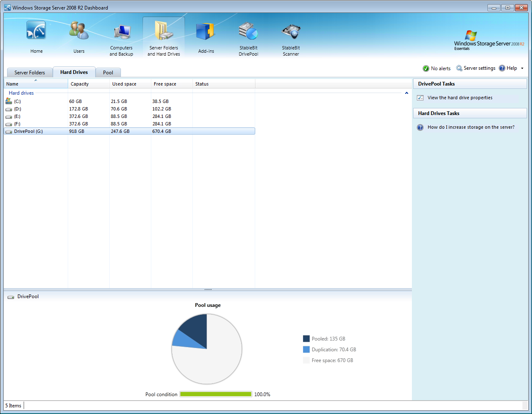Click the Pool condition progress bar

coord(216,394)
